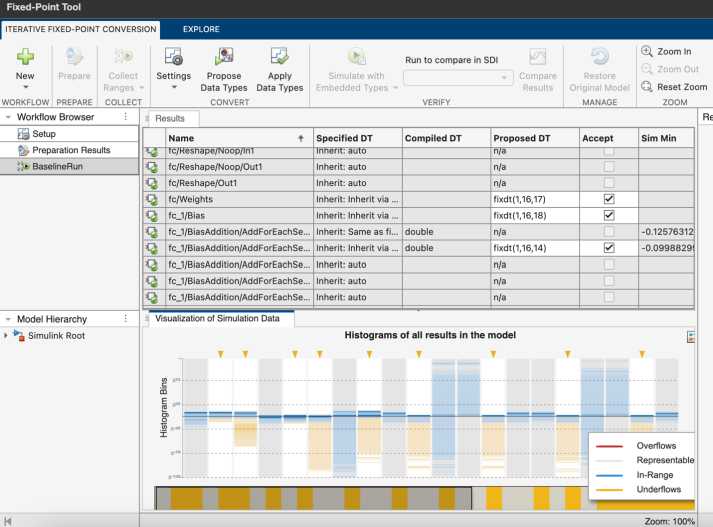713x527 pixels.
Task: Click Apply Data Types icon
Action: [279, 57]
